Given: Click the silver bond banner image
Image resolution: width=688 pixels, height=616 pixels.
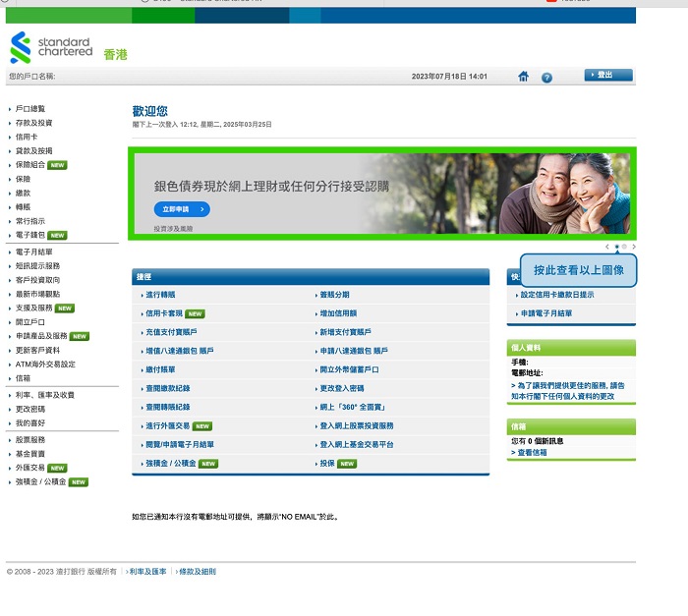Looking at the screenshot, I should tap(382, 193).
